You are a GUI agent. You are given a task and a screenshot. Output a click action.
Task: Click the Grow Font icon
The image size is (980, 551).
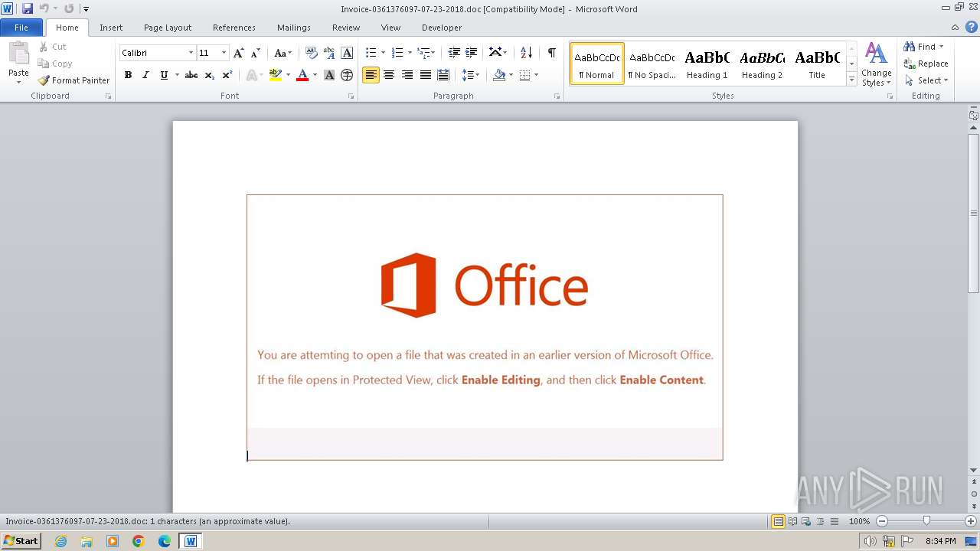point(239,53)
